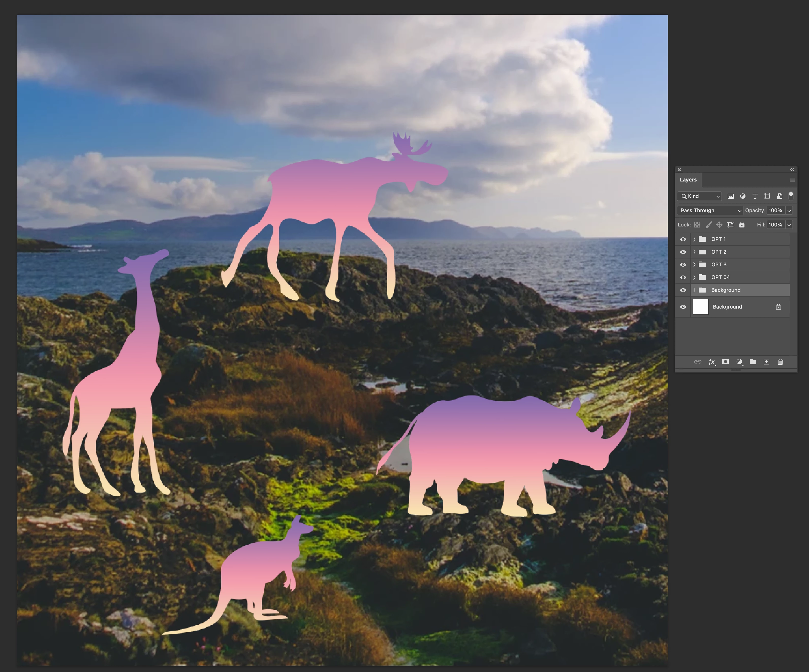
Task: Click the white Background layer thumbnail
Action: tap(700, 307)
